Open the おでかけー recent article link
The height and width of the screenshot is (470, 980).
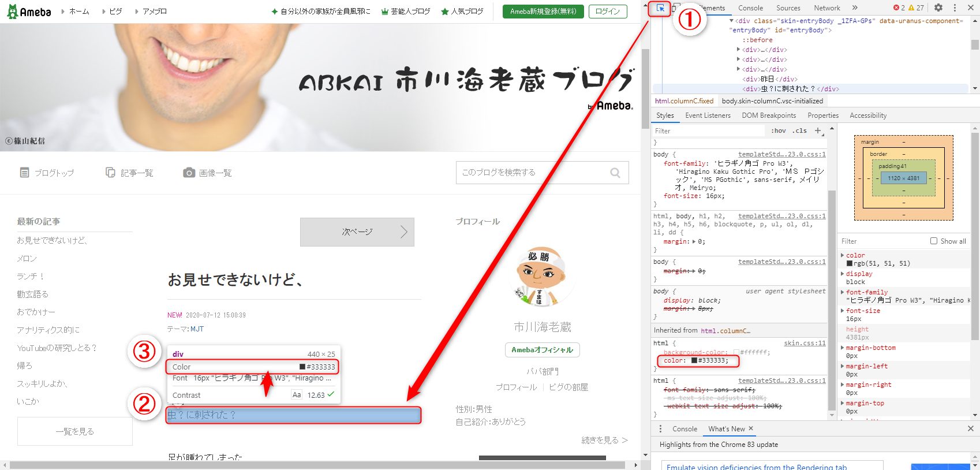pos(36,312)
